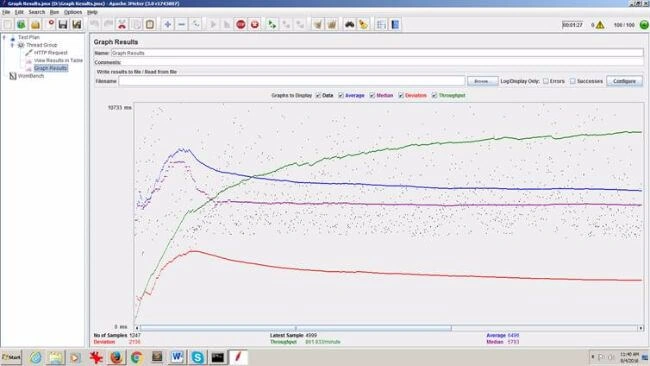The image size is (650, 366).
Task: Click the Help book icon
Action: click(395, 24)
